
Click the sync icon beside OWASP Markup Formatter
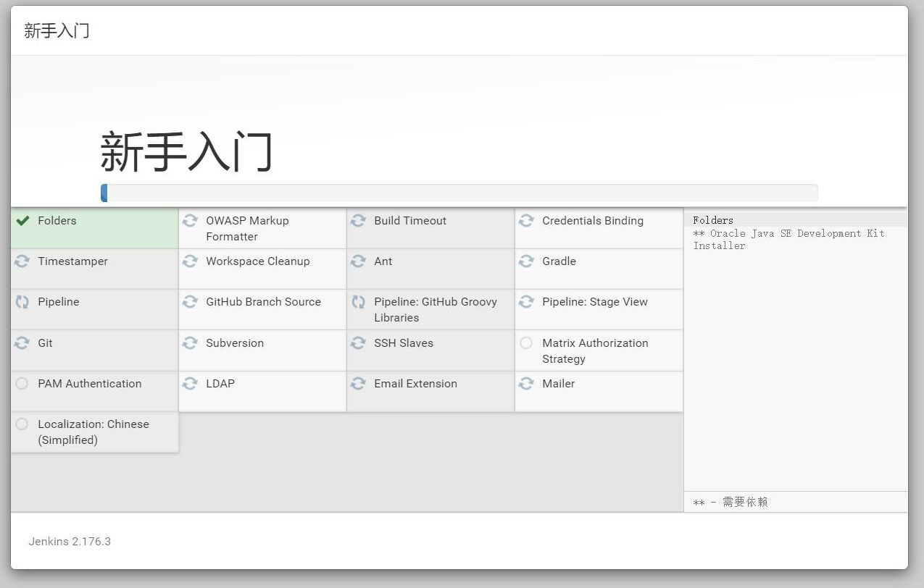[191, 221]
